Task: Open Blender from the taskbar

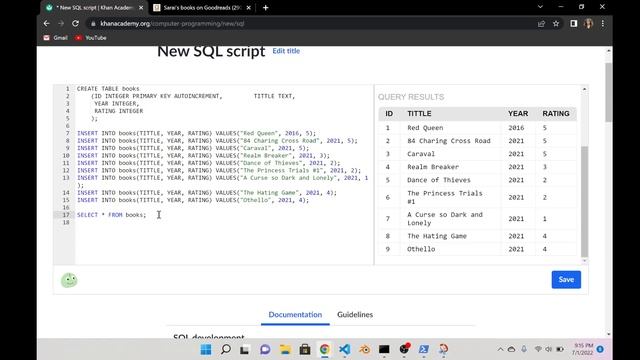Action: (364, 349)
